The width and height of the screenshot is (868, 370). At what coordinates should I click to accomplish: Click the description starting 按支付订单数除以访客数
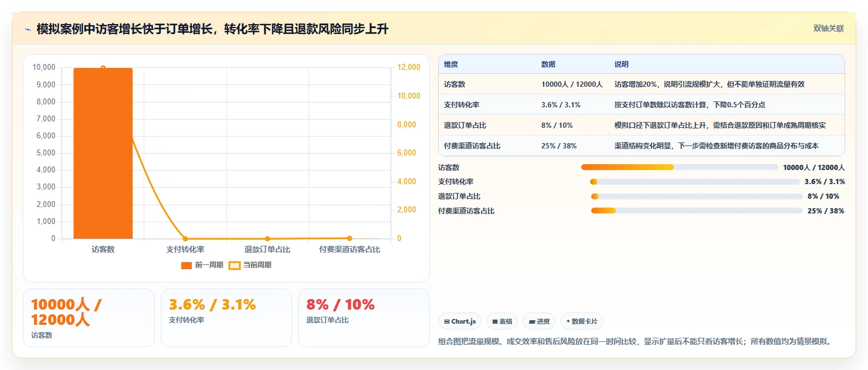[x=690, y=105]
